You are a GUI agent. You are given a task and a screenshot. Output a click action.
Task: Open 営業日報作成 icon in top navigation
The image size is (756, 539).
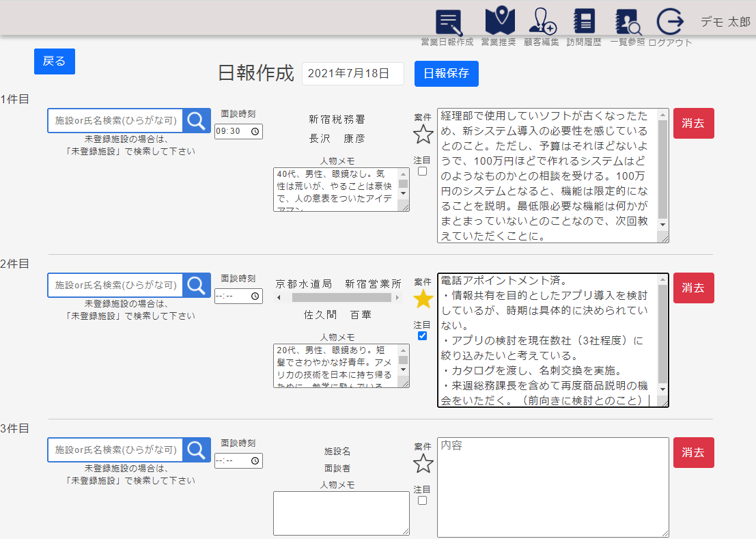tap(448, 23)
